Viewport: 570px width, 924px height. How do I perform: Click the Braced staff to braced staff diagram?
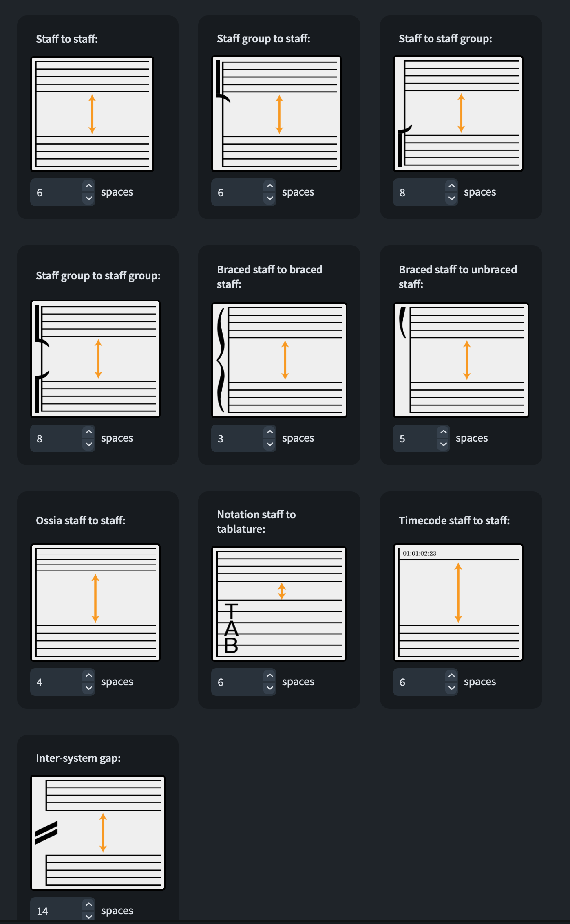[x=279, y=360]
